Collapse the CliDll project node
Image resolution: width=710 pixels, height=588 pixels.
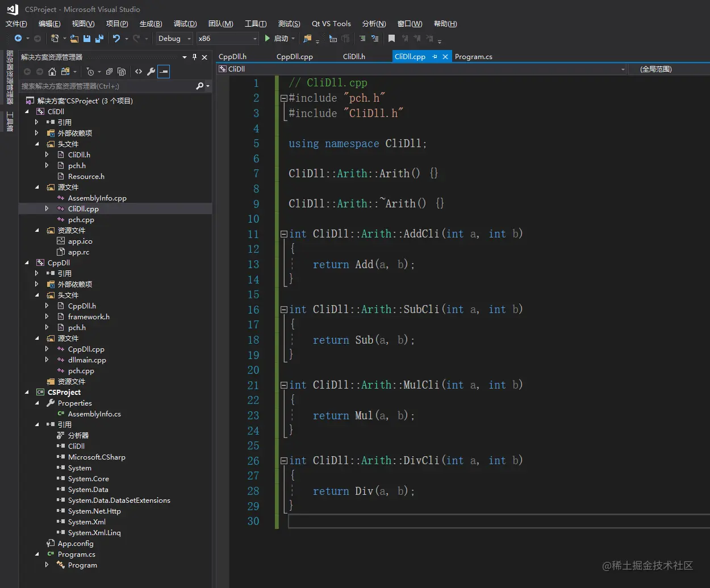[27, 112]
